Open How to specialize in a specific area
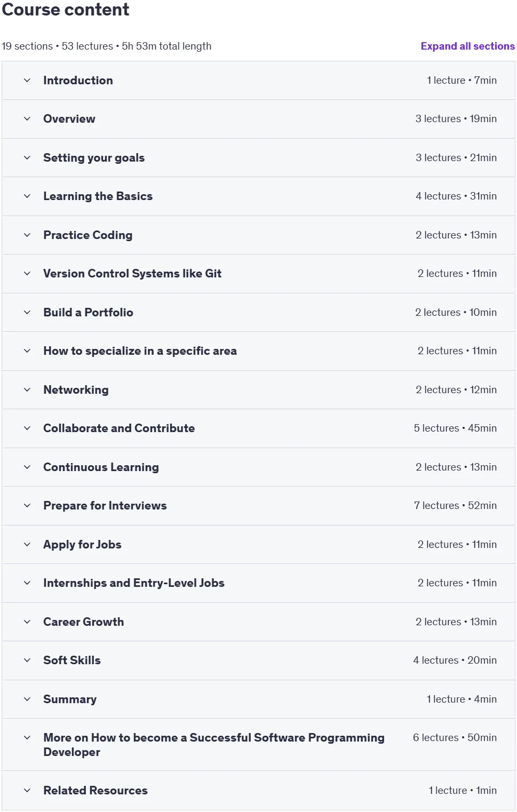The image size is (517, 812). tap(258, 351)
